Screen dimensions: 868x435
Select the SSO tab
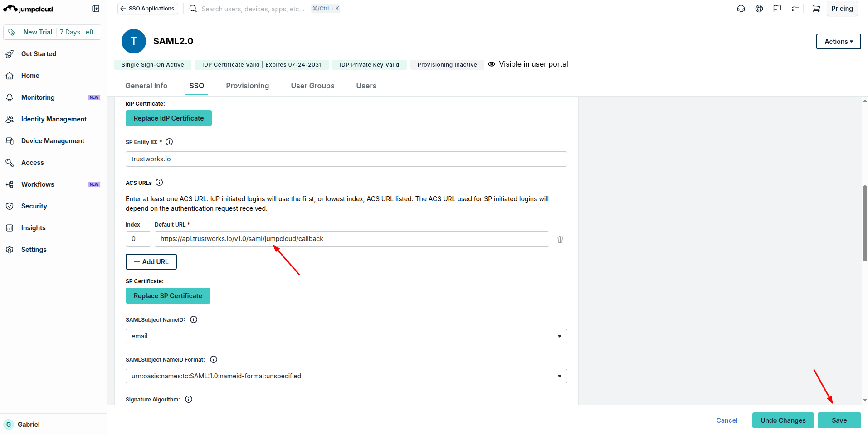click(x=197, y=86)
